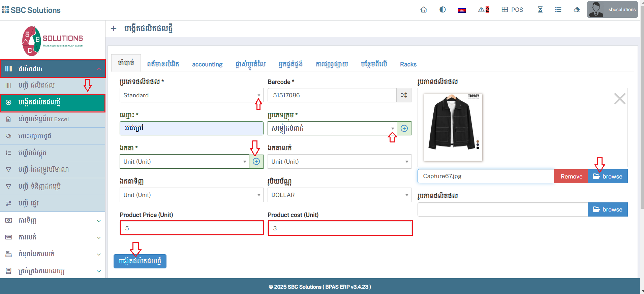Image resolution: width=644 pixels, height=294 pixels.
Task: Click the red Remove button
Action: pyautogui.click(x=571, y=176)
